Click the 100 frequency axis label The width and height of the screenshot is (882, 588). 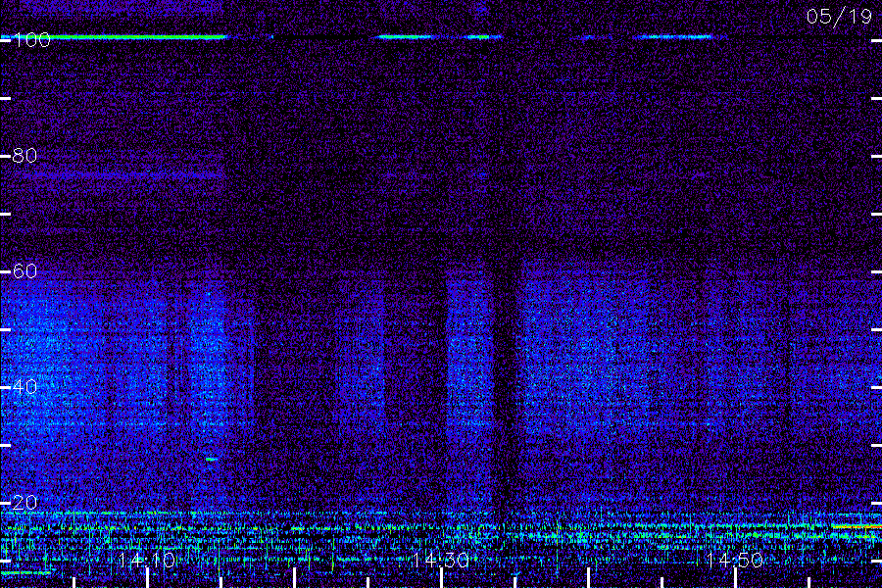tap(32, 40)
